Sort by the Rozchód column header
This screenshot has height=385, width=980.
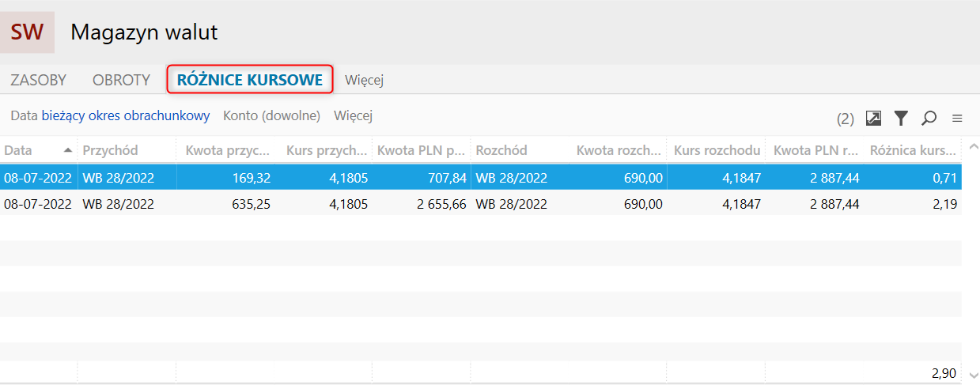coord(519,150)
